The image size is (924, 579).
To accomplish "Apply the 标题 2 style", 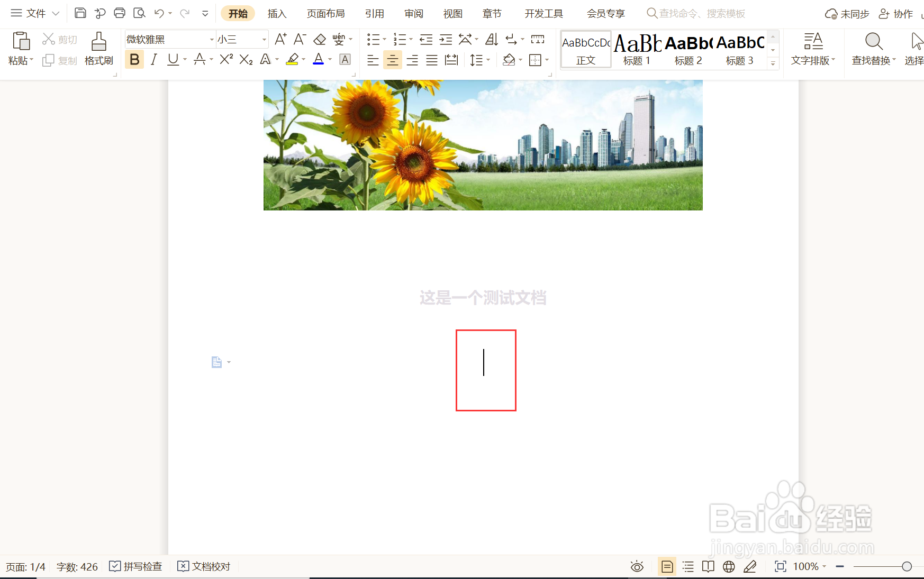I will (x=688, y=50).
